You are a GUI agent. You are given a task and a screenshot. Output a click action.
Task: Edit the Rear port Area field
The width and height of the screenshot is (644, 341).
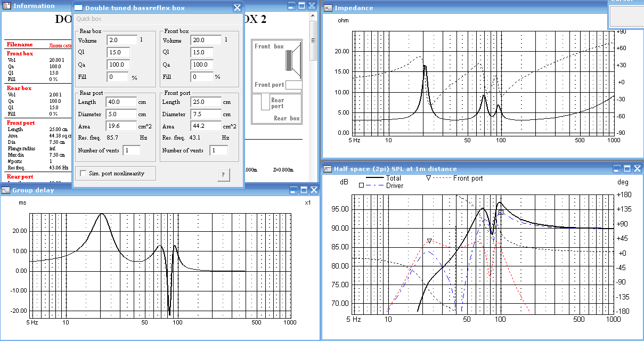click(122, 126)
